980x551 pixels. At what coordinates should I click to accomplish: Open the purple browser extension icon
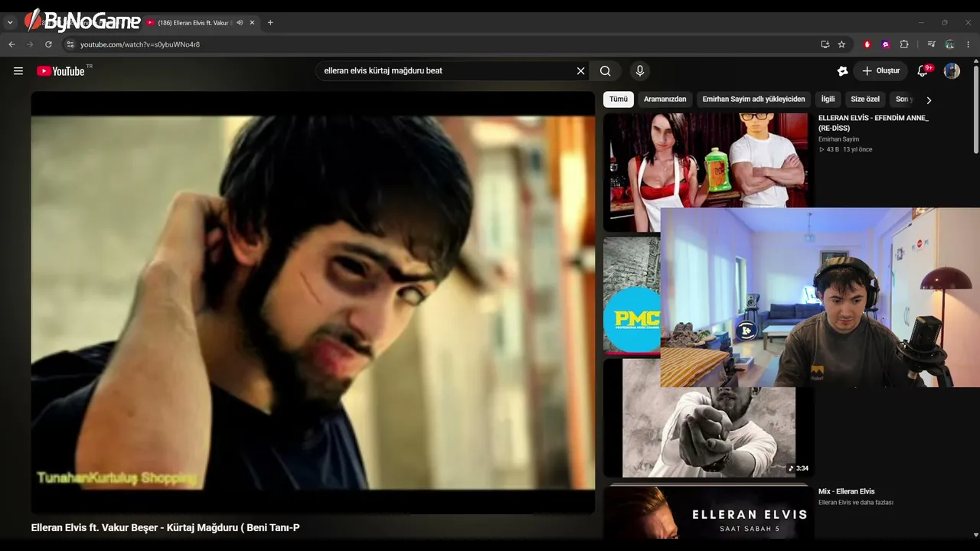pos(885,44)
